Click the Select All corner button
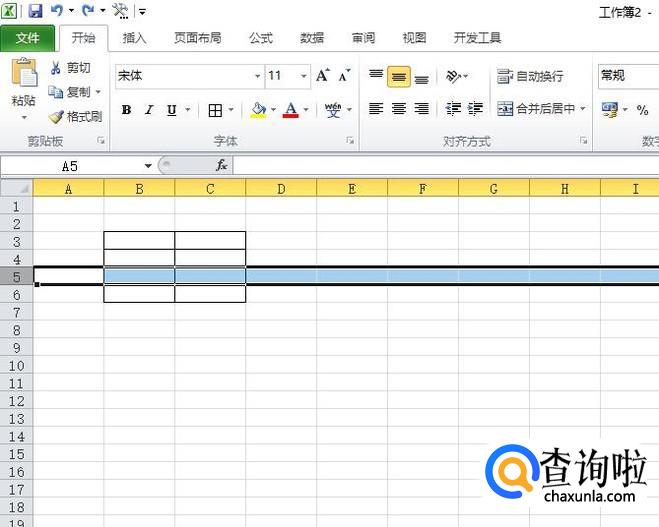Screen dimensions: 659x527 (x=16, y=188)
